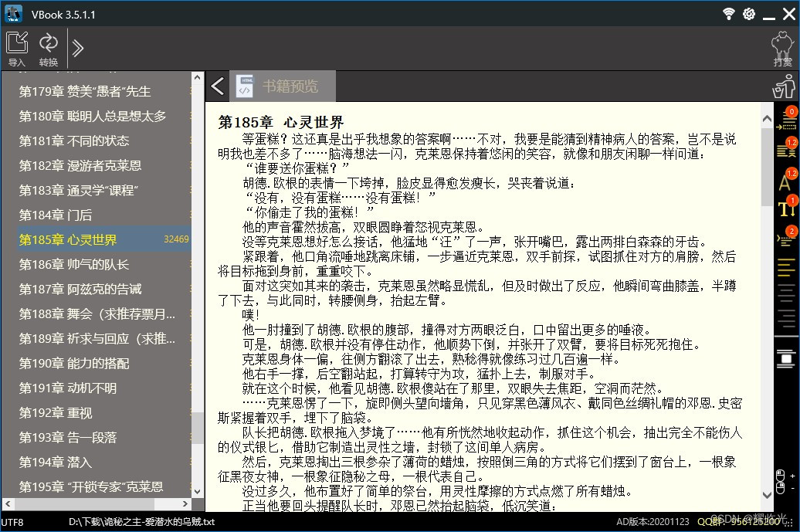Select the 书籍预览 tab
The width and height of the screenshot is (800, 532).
tap(283, 86)
